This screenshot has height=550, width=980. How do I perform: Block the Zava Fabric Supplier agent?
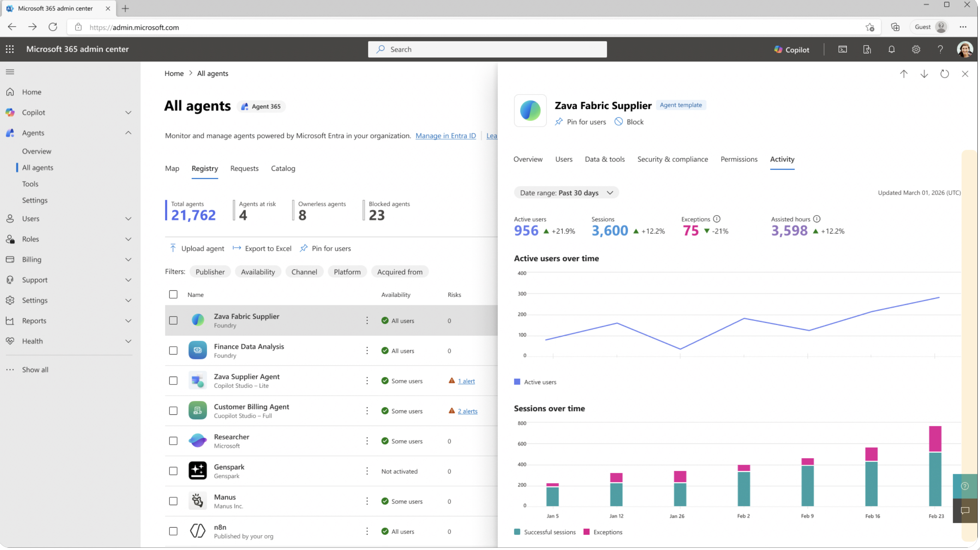[629, 122]
